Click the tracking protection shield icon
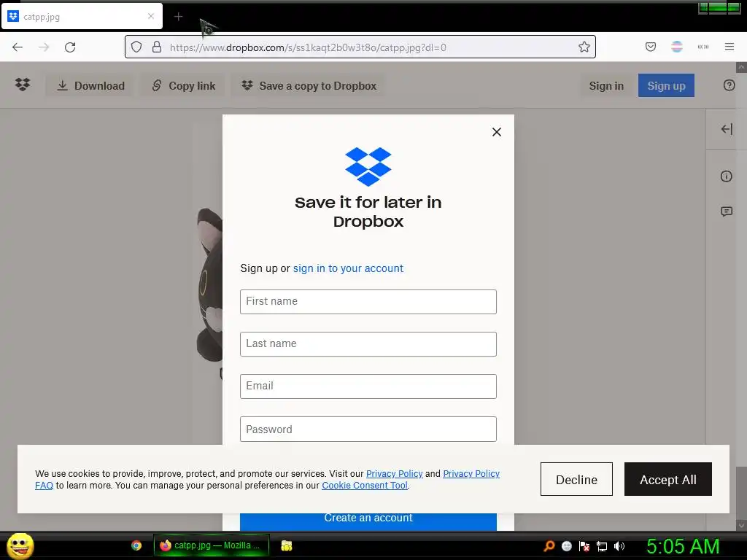Screen dimensions: 747x560 (x=136, y=47)
